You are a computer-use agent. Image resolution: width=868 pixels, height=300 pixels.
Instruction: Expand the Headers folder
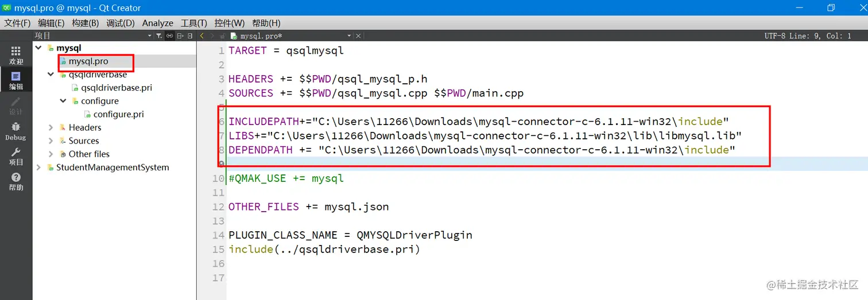(x=51, y=127)
